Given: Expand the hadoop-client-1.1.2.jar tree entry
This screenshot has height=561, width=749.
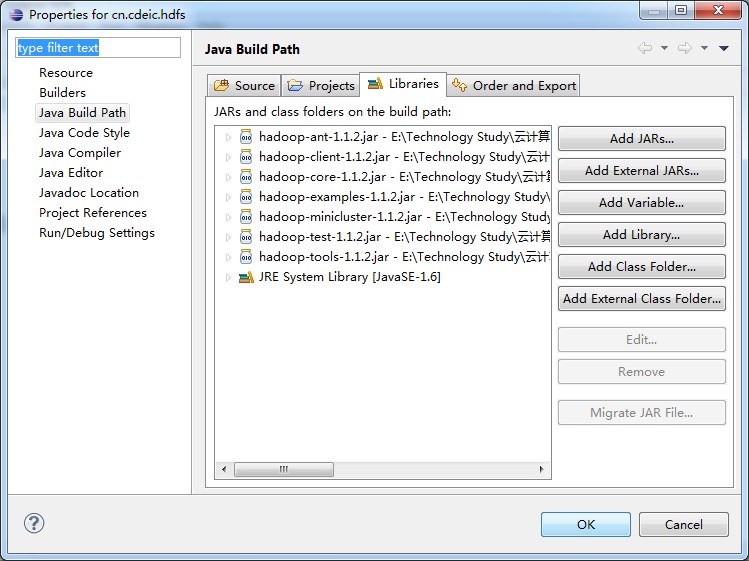Looking at the screenshot, I should (228, 157).
